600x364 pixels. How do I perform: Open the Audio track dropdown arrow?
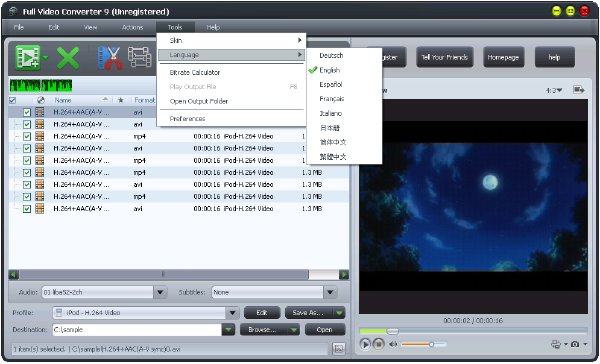pyautogui.click(x=160, y=292)
